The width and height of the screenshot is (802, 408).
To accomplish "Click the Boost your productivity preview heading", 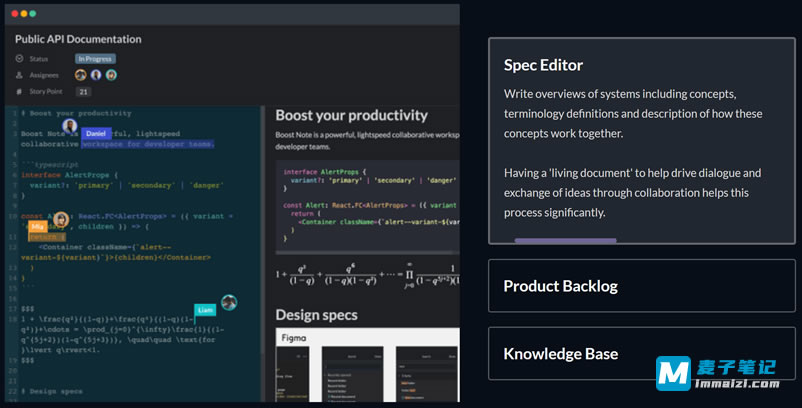I will [351, 116].
